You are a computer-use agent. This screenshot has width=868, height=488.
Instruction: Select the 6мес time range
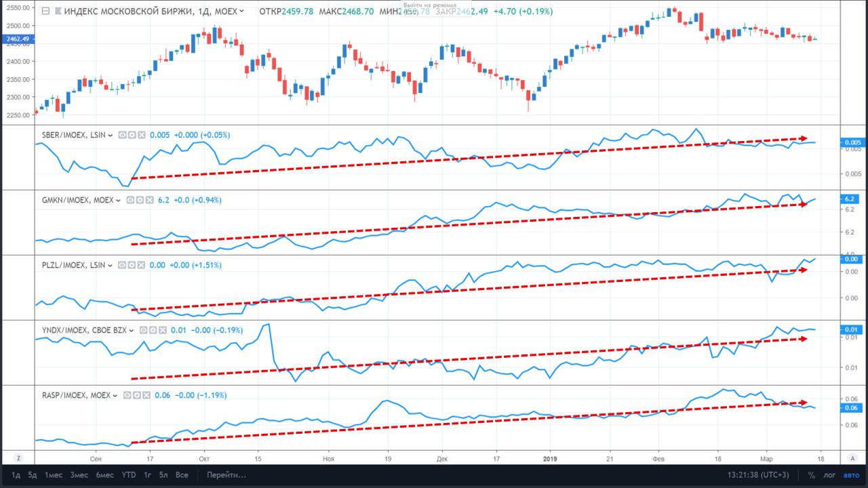point(105,475)
